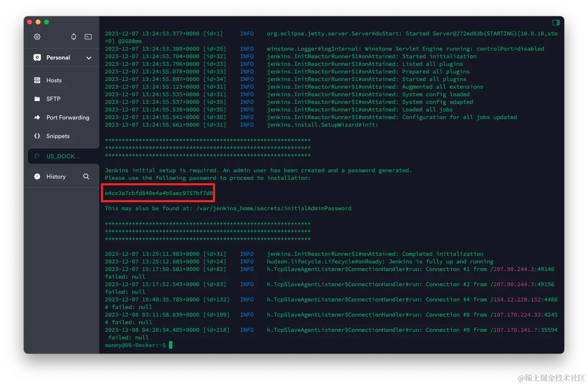588x385 pixels.
Task: Click the "jenkins.install.SetupWizard#init:" text
Action: point(323,125)
